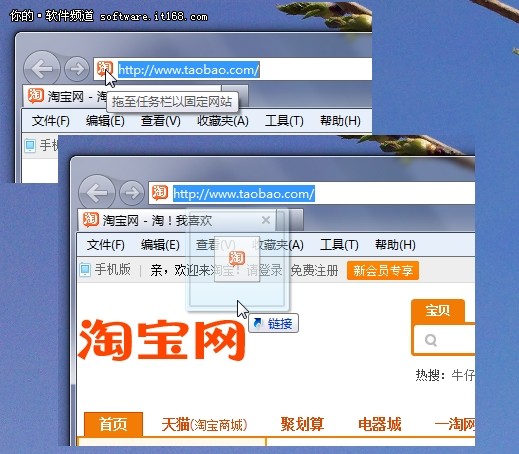The image size is (519, 454).
Task: Click the Taobao favicon in lower window's address bar
Action: pos(160,193)
